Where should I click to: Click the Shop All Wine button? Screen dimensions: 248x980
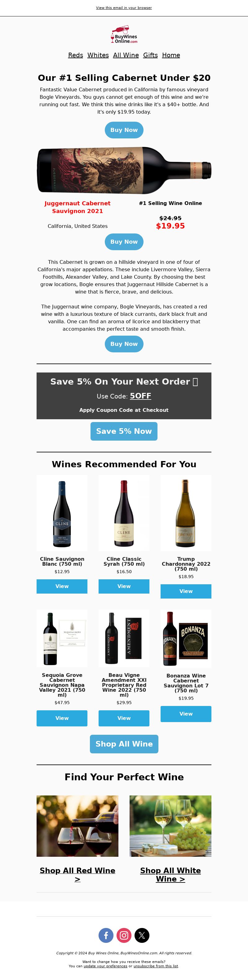click(x=124, y=744)
